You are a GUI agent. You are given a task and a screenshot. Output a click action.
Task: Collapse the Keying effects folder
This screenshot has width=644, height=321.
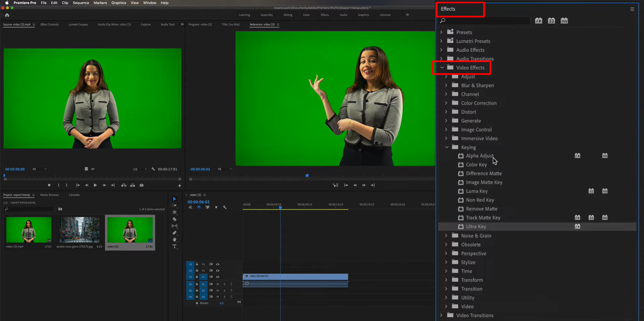[447, 147]
